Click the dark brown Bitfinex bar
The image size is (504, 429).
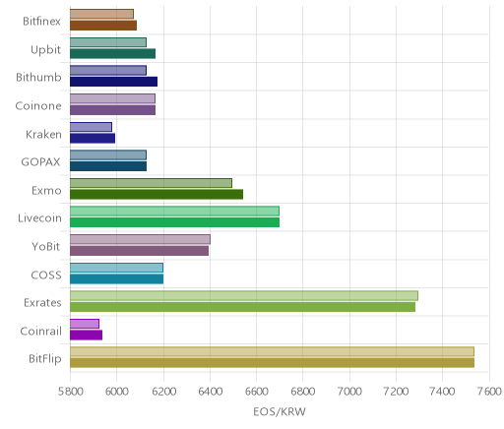point(103,26)
